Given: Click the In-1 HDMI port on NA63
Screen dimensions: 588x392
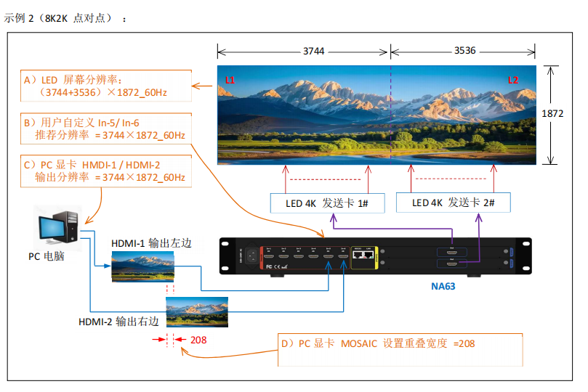Looking at the screenshot, I should [x=268, y=256].
